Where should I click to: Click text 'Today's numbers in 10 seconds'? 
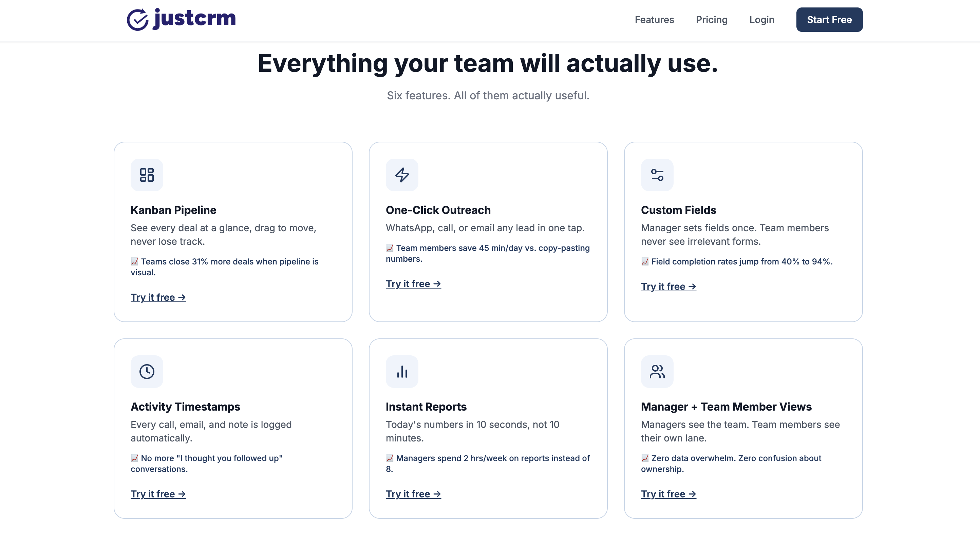click(458, 424)
